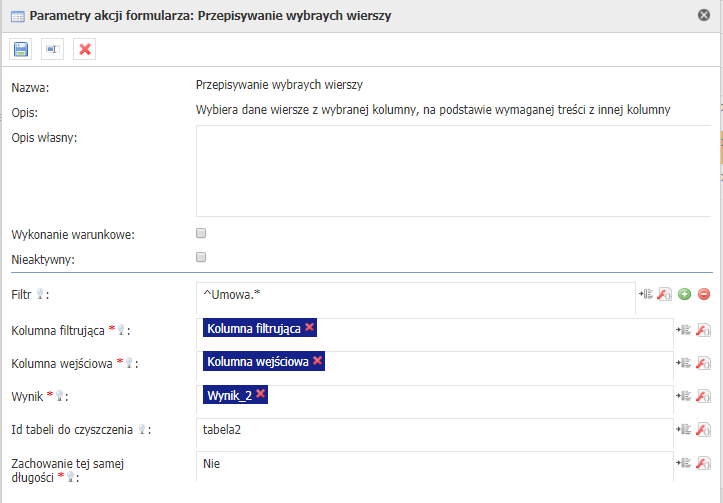The height and width of the screenshot is (503, 723).
Task: Click green plus to add Filtr value
Action: pyautogui.click(x=685, y=294)
